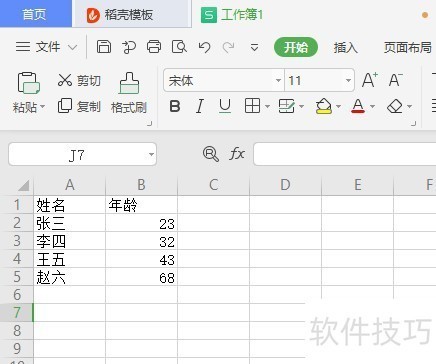Expand the Clear eraser dropdown arrow

point(409,107)
